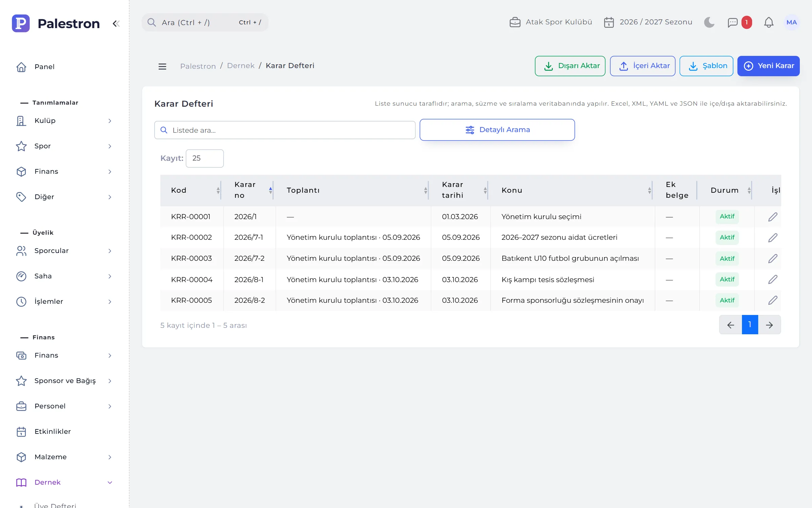Click the hamburger menu icon near breadcrumb
Image resolution: width=812 pixels, height=508 pixels.
click(162, 66)
